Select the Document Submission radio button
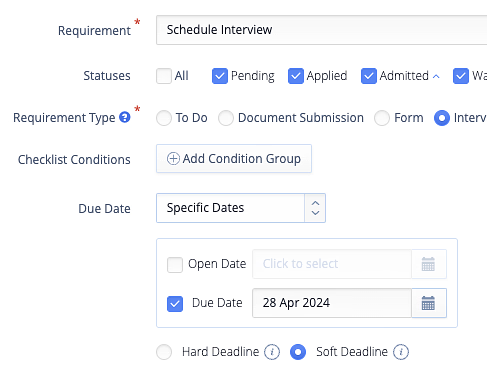Image resolution: width=487 pixels, height=374 pixels. [x=226, y=118]
